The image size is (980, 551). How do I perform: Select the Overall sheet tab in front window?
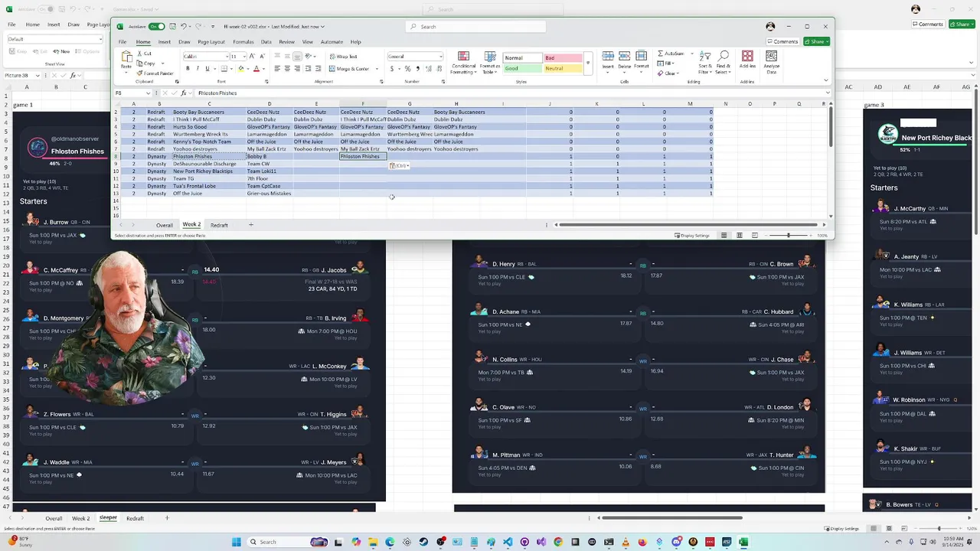pyautogui.click(x=165, y=225)
